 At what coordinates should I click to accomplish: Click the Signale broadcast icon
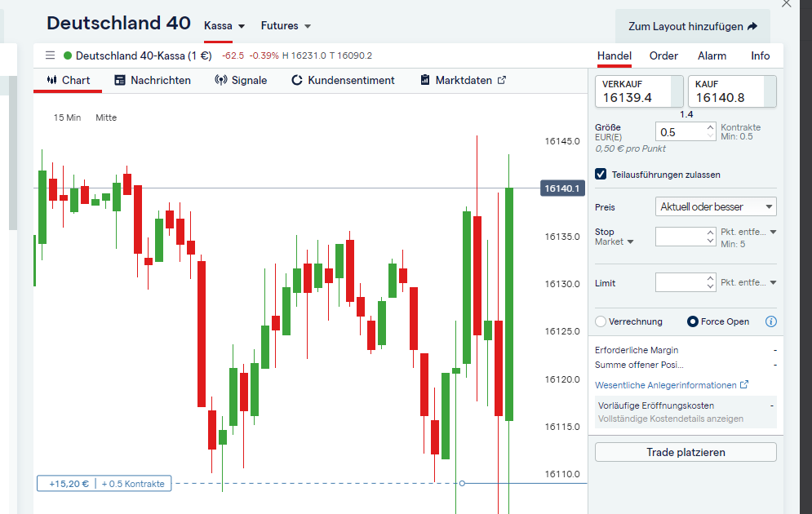point(221,80)
